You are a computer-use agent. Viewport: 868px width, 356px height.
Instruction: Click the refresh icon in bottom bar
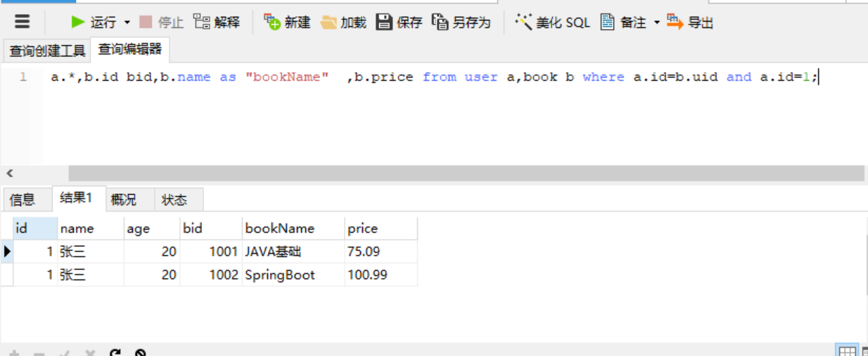(116, 352)
